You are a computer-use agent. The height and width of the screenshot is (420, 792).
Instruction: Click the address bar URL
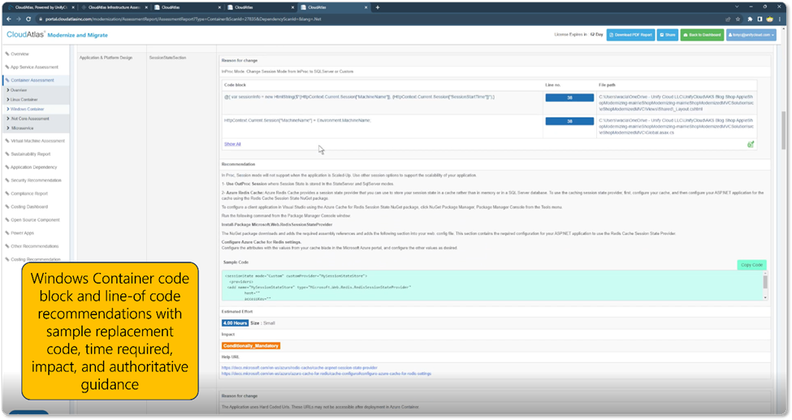tap(183, 19)
